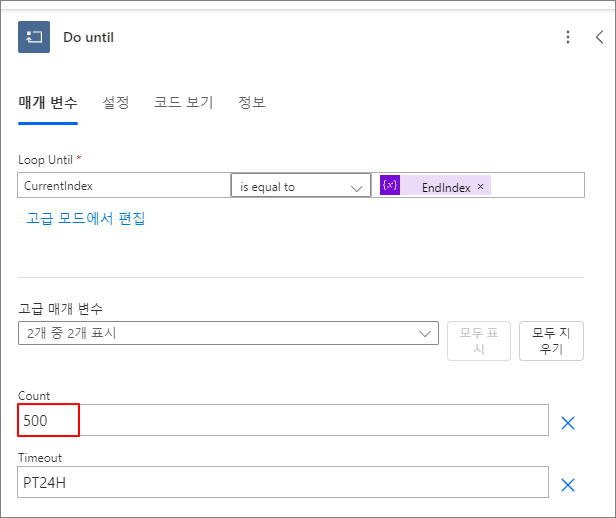
Task: Open the three-dot more options menu
Action: pos(568,37)
